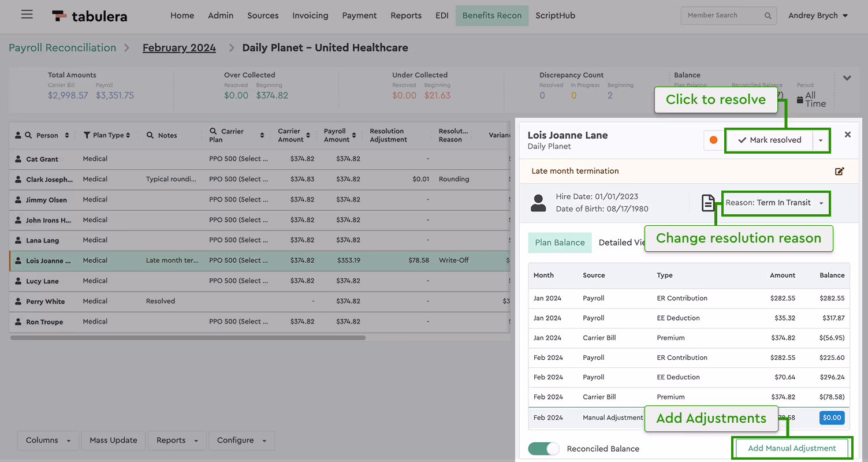Click person icon in Perry White row
The image size is (868, 462).
tap(18, 301)
